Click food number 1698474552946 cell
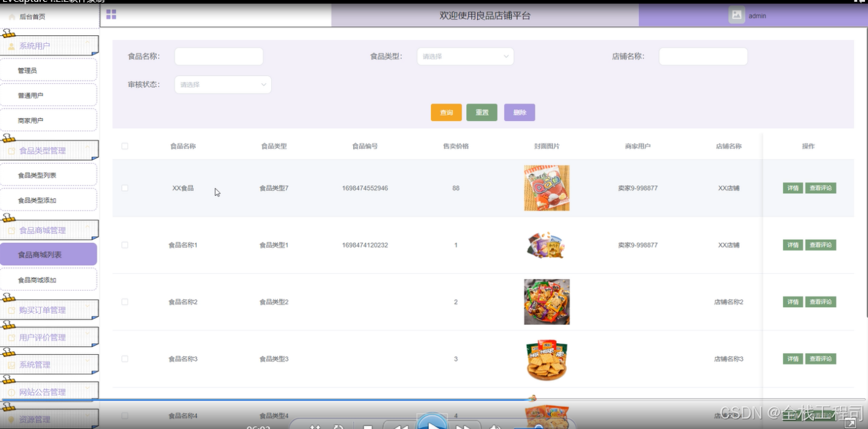 tap(365, 188)
